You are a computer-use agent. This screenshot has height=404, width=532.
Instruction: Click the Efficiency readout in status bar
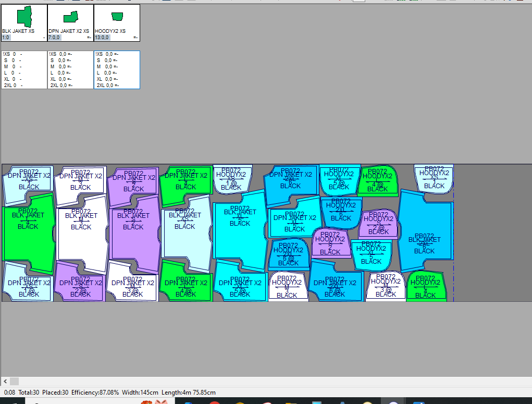[x=94, y=393]
